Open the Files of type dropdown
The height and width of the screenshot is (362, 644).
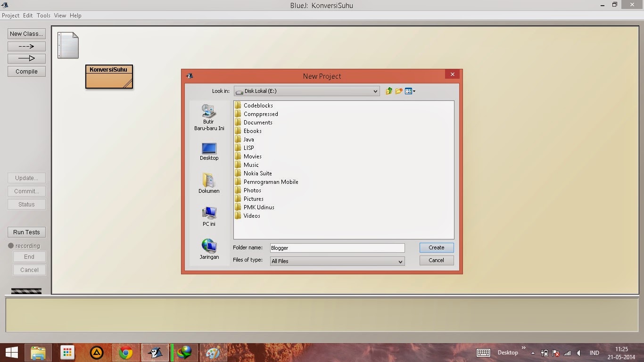(337, 261)
